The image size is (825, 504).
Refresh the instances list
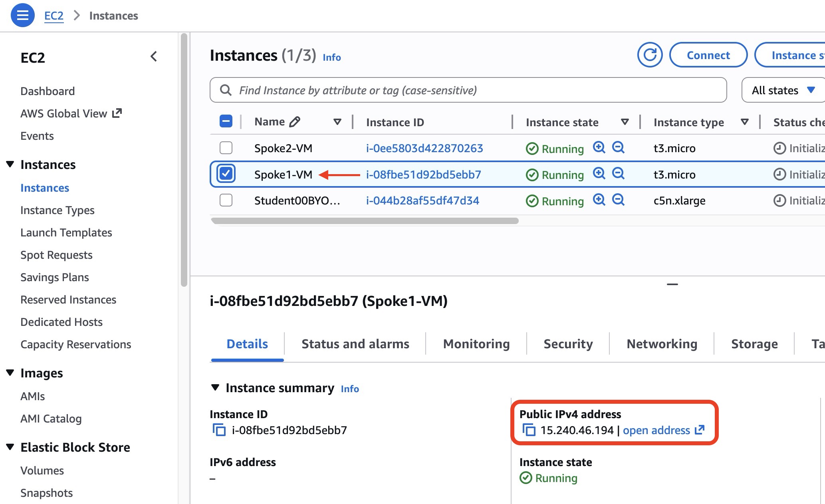point(650,55)
